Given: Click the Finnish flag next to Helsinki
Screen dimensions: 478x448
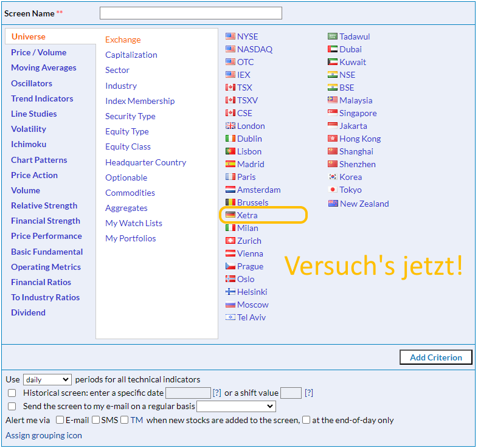Looking at the screenshot, I should point(230,292).
